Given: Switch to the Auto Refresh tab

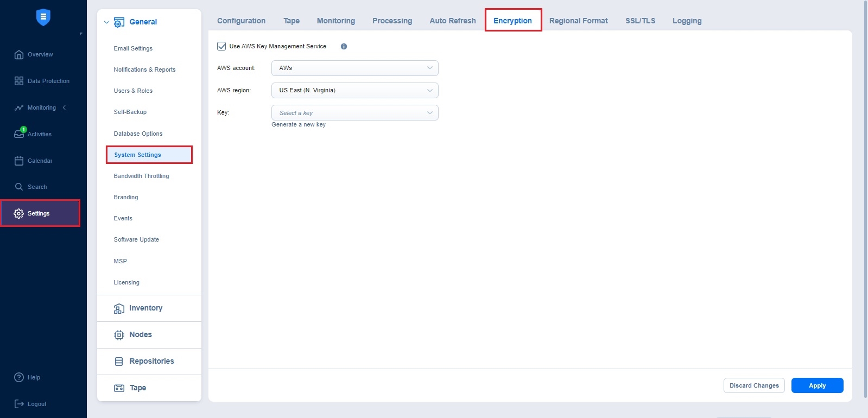Looking at the screenshot, I should coord(452,21).
